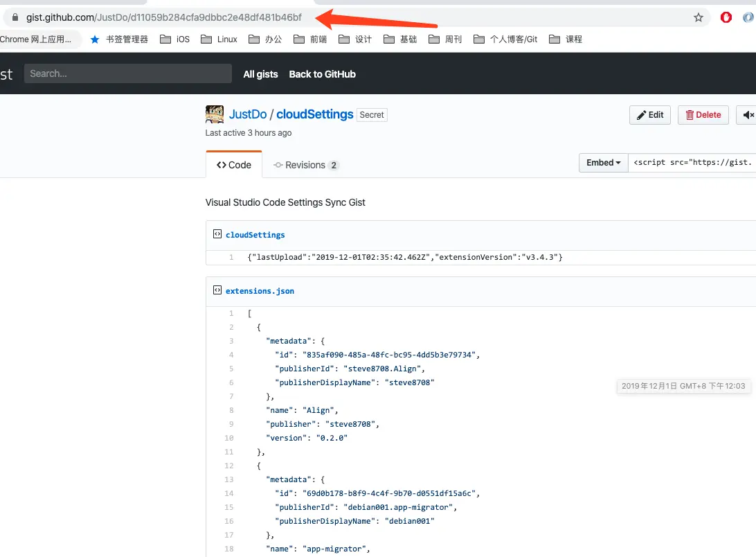Open the extensions.json file link
Screen dimensions: 756x557
point(260,291)
